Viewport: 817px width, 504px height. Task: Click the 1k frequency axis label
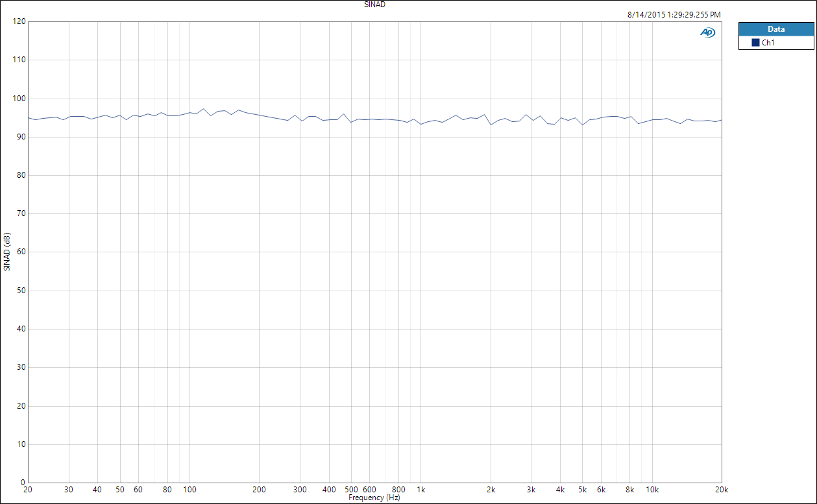pos(421,490)
